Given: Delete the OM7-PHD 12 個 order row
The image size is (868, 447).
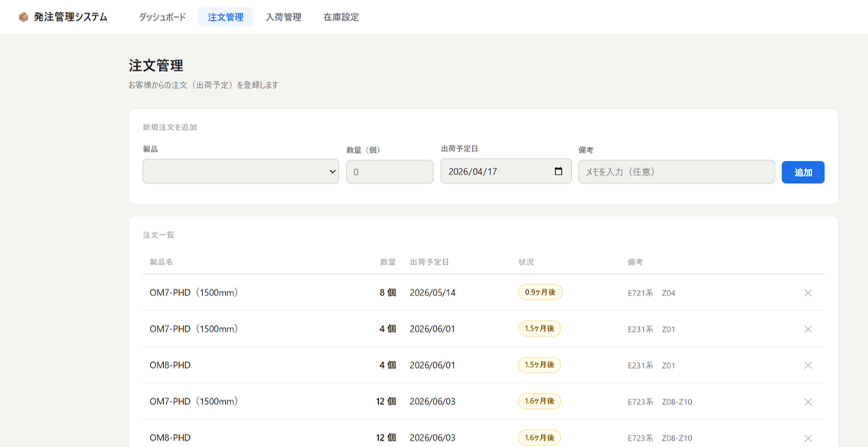Looking at the screenshot, I should [x=808, y=402].
